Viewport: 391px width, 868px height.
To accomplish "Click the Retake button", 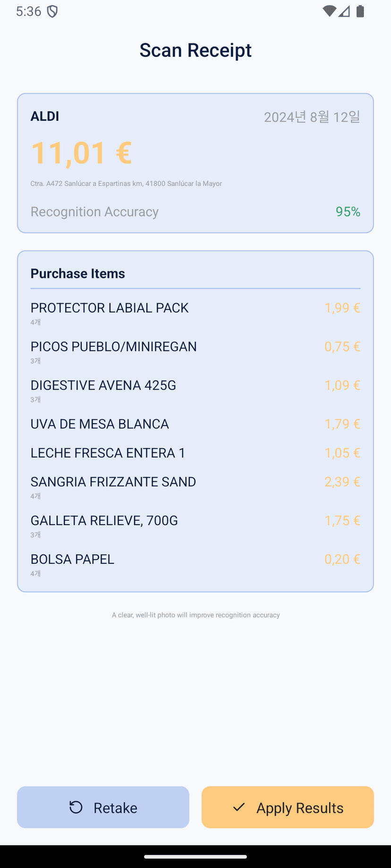I will 103,807.
